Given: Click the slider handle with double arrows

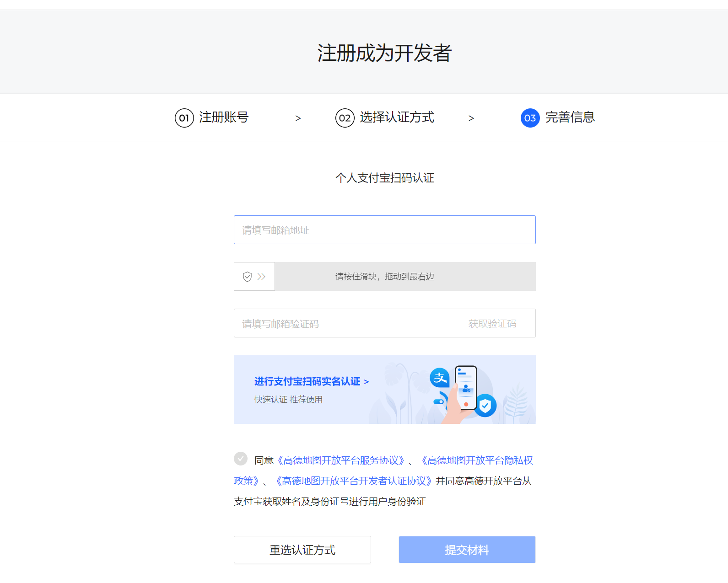Looking at the screenshot, I should pyautogui.click(x=254, y=277).
